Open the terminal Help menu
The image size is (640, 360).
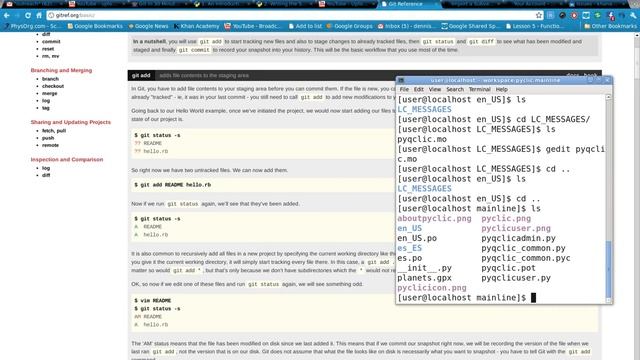click(x=502, y=89)
